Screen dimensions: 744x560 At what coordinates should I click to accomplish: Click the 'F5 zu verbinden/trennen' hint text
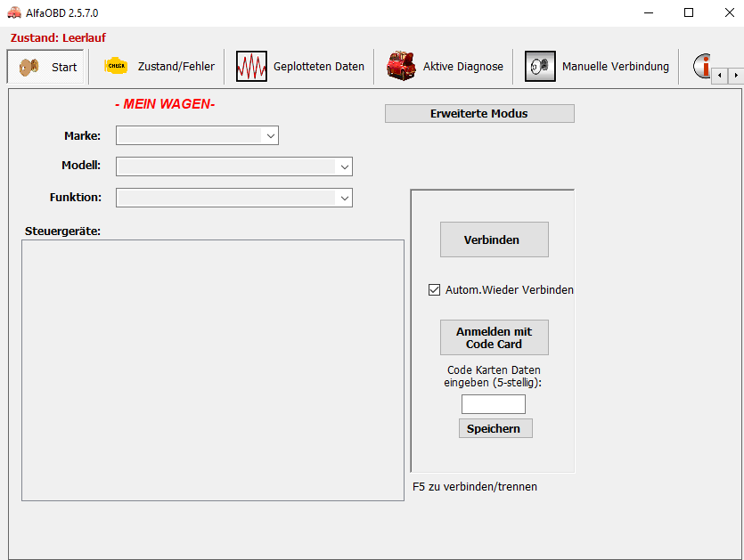[x=475, y=487]
